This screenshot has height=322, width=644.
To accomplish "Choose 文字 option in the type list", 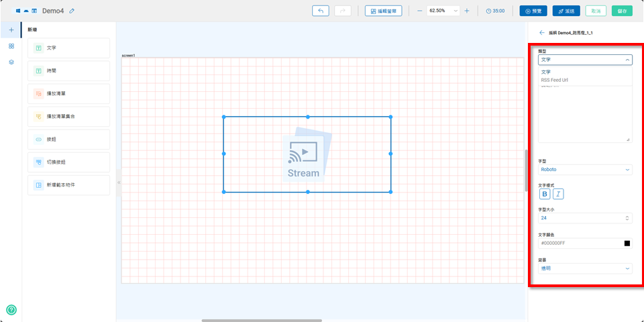I will click(x=546, y=72).
